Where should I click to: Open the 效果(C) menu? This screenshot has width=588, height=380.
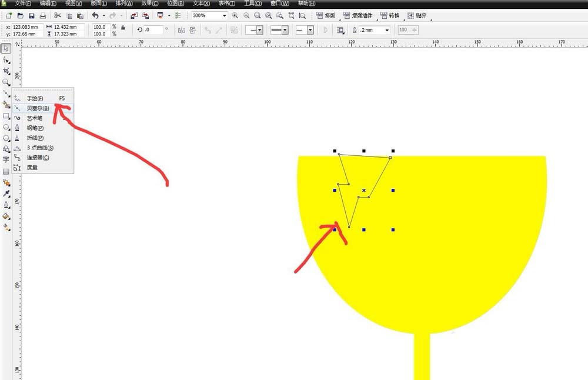click(149, 4)
